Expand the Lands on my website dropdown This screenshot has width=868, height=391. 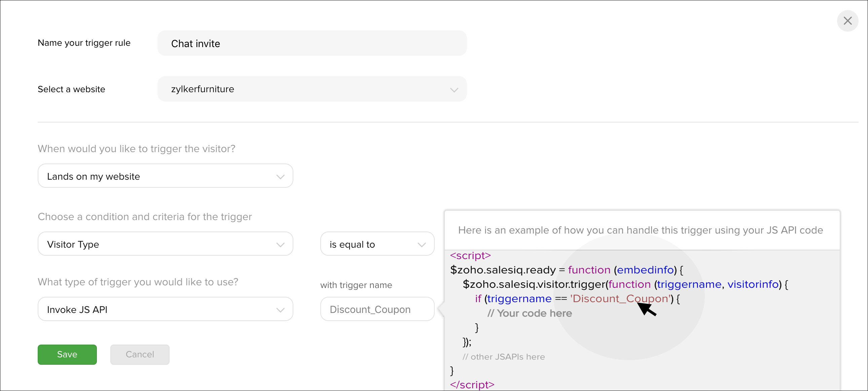[x=165, y=176]
